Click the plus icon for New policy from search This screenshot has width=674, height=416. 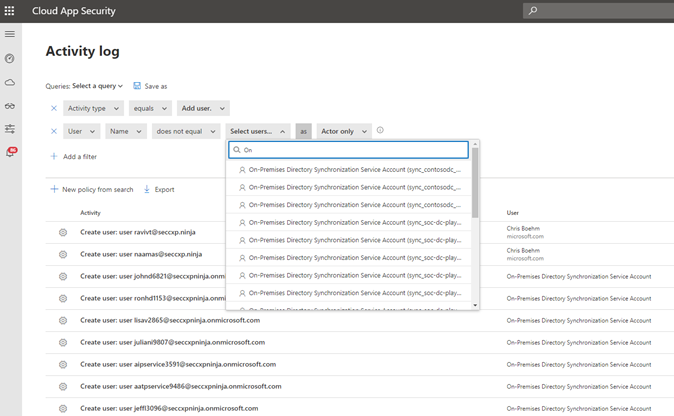[x=54, y=189]
